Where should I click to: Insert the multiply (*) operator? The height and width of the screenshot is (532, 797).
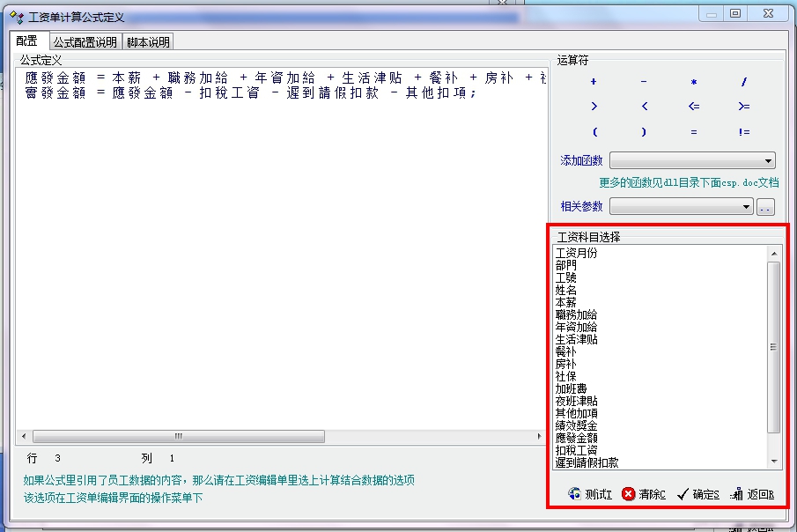click(x=694, y=82)
